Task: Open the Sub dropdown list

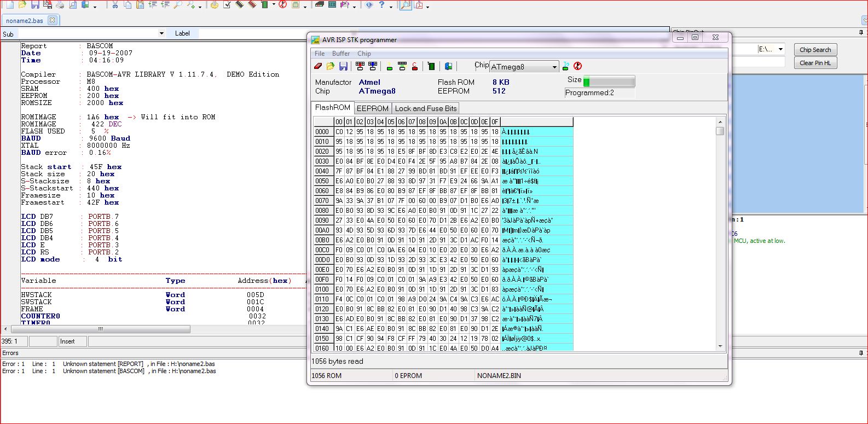Action: pyautogui.click(x=161, y=33)
